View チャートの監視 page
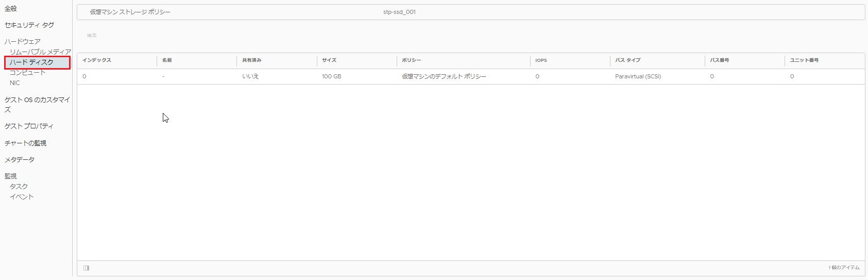This screenshot has width=868, height=280. (26, 143)
